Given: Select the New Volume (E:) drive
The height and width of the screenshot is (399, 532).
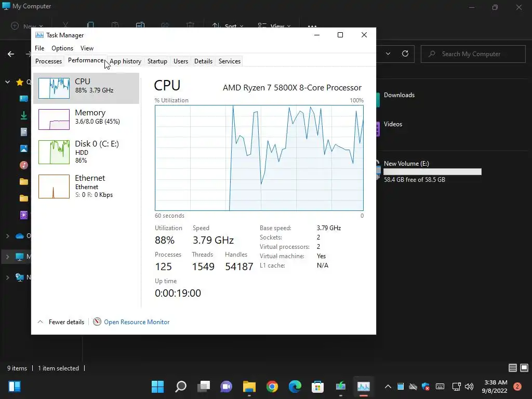Looking at the screenshot, I should point(406,164).
